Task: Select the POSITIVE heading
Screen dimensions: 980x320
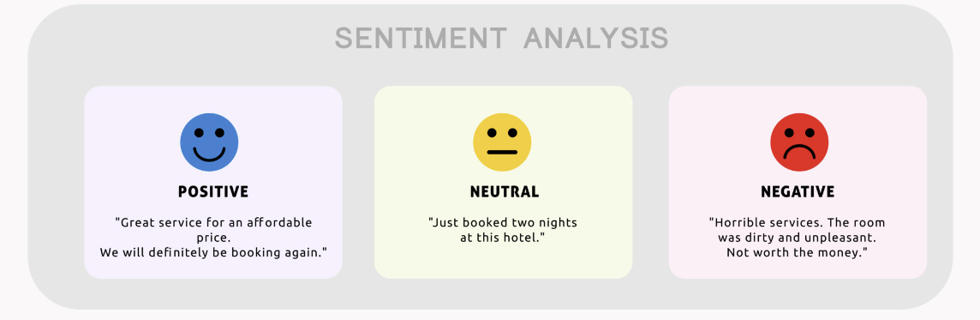Action: [213, 191]
